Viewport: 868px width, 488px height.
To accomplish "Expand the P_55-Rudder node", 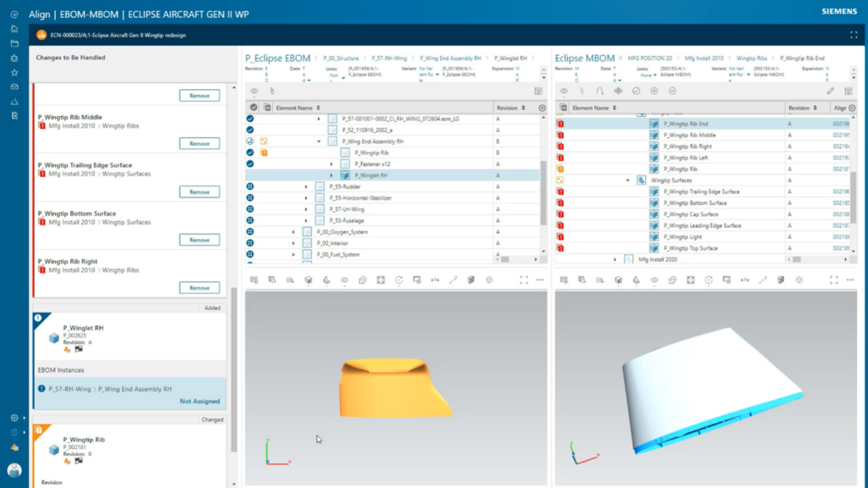I will coord(305,187).
